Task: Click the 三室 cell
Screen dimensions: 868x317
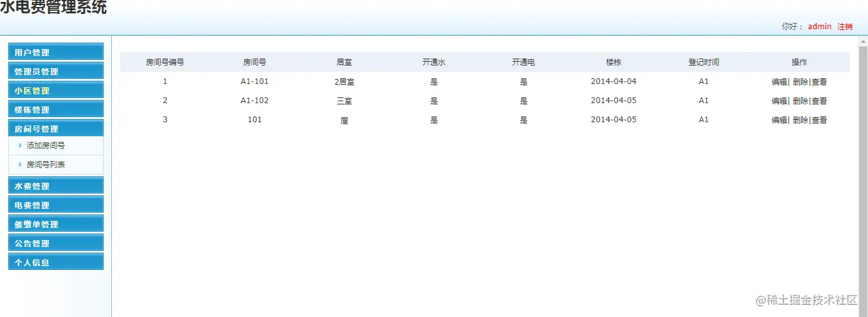Action: coord(344,101)
